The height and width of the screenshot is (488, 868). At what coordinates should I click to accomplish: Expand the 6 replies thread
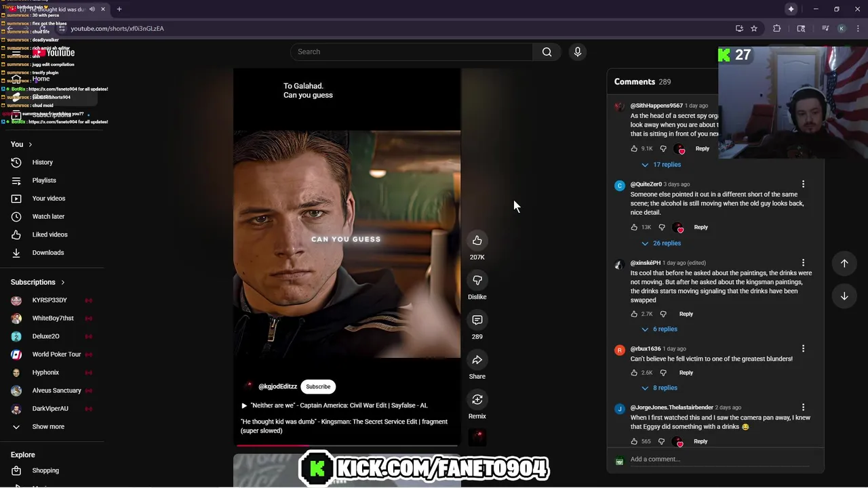point(659,329)
